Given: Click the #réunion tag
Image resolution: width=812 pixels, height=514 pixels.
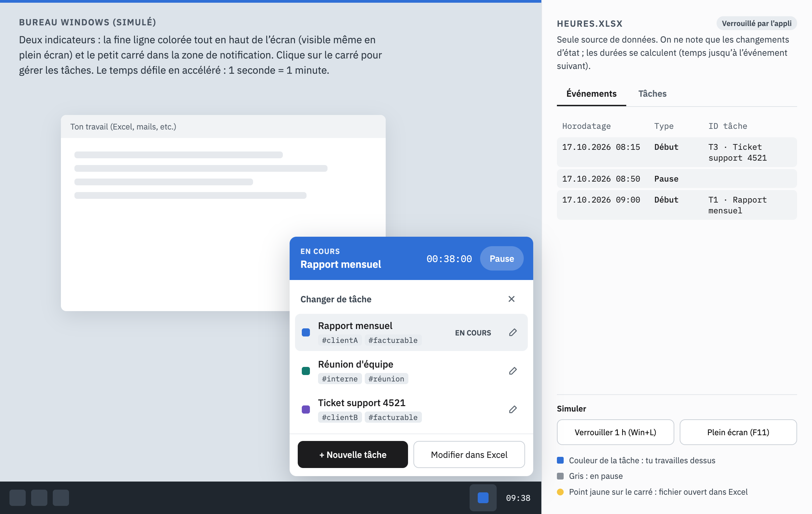Looking at the screenshot, I should point(386,379).
